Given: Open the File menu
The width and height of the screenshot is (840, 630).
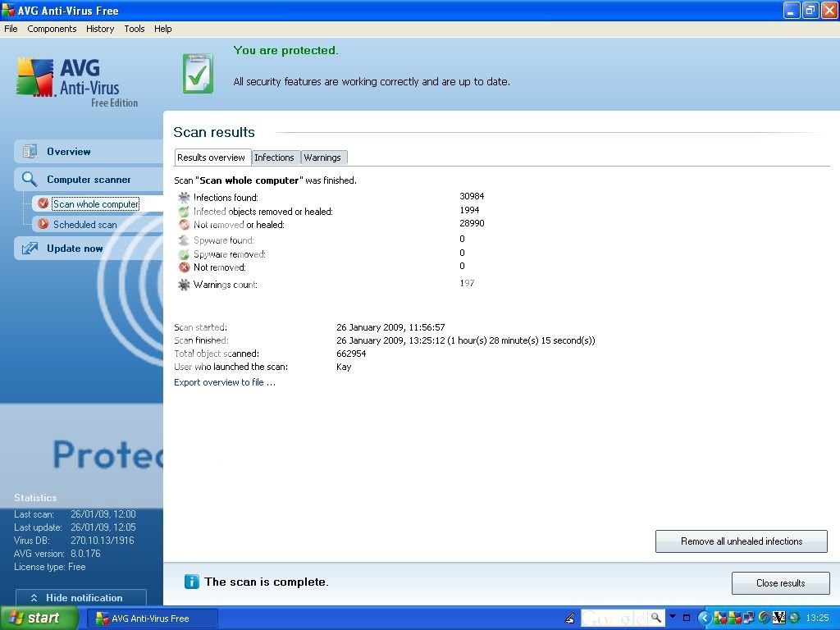Looking at the screenshot, I should tap(11, 29).
